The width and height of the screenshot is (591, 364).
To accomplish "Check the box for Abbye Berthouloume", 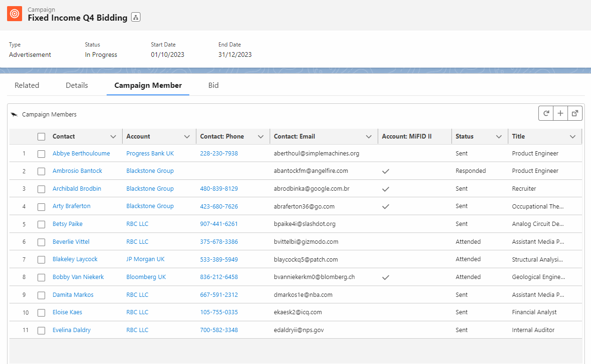I will point(41,154).
